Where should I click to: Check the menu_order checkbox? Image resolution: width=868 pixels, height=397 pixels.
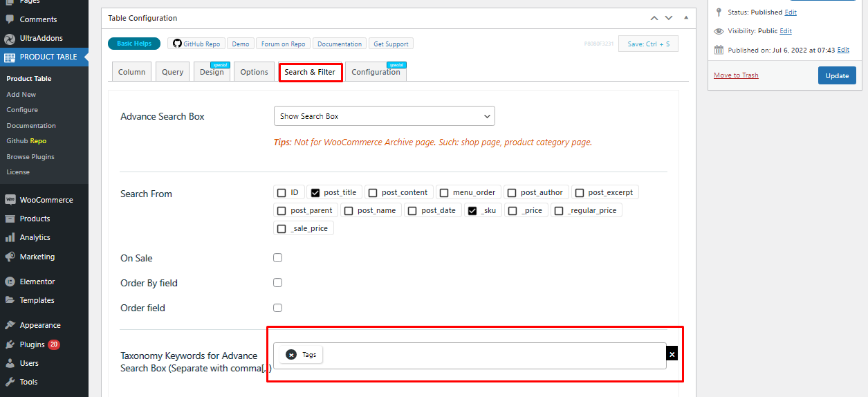444,193
